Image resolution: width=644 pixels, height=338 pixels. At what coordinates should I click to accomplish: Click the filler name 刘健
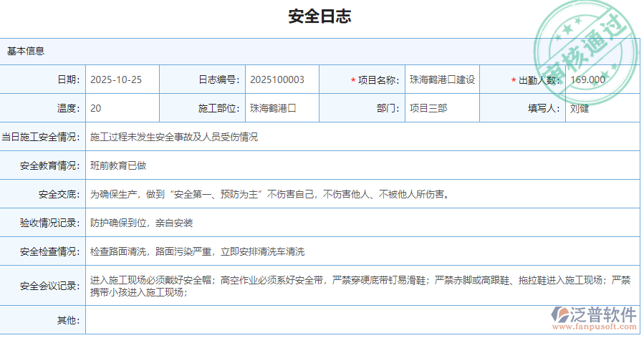tap(580, 108)
